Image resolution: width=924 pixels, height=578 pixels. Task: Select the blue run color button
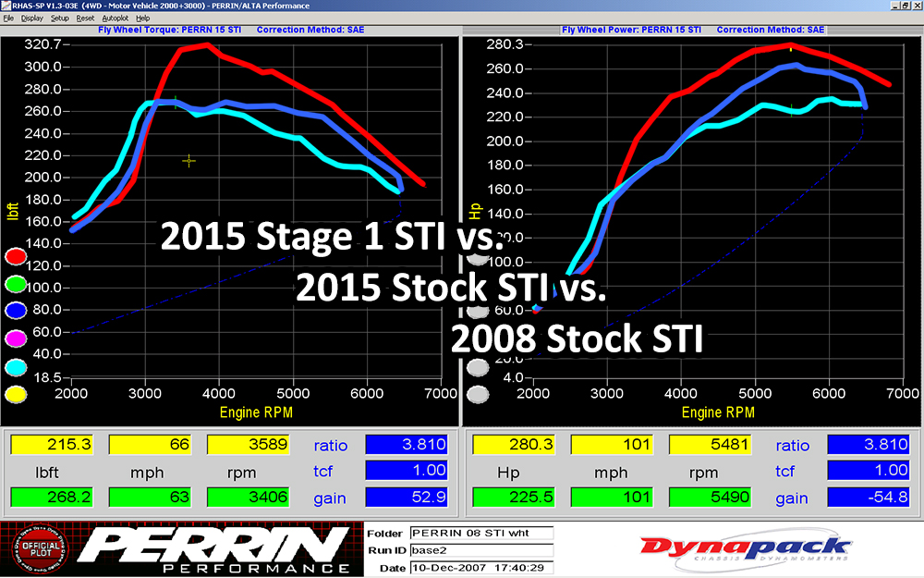pos(16,310)
